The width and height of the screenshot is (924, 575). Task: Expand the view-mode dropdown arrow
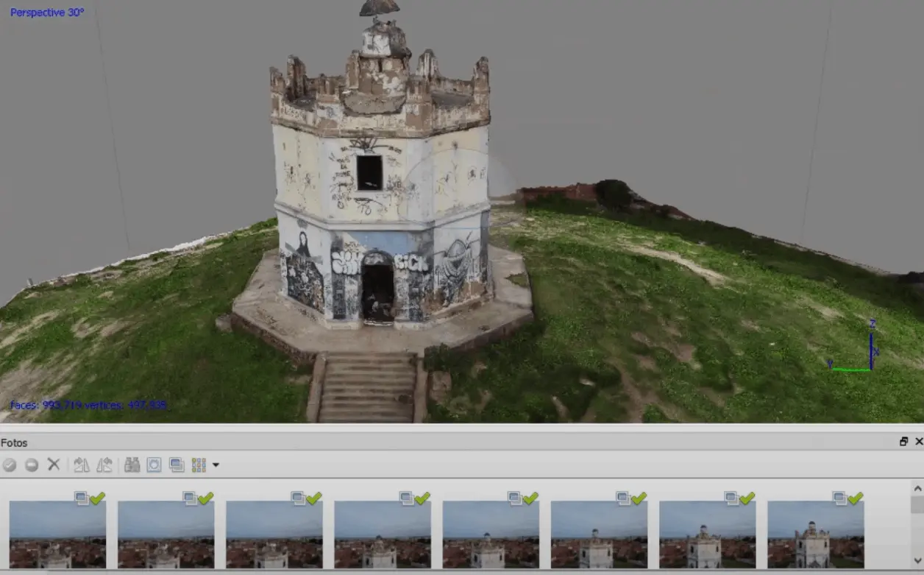coord(216,465)
